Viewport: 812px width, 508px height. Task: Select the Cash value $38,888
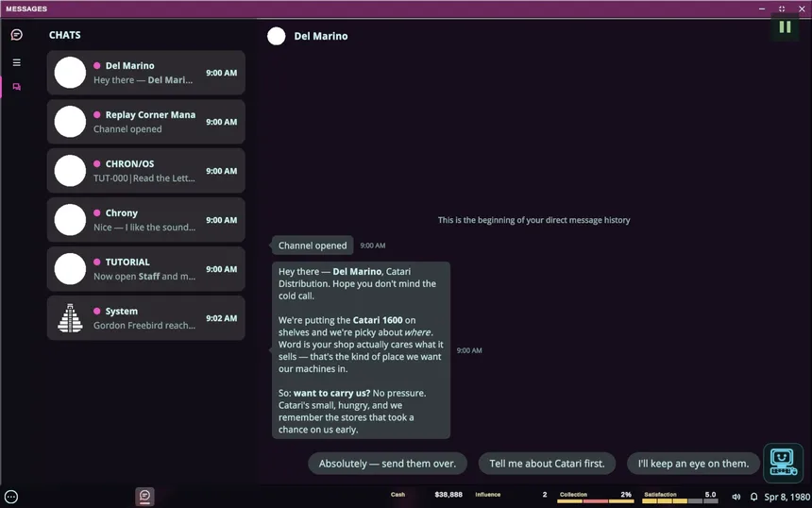coord(448,495)
